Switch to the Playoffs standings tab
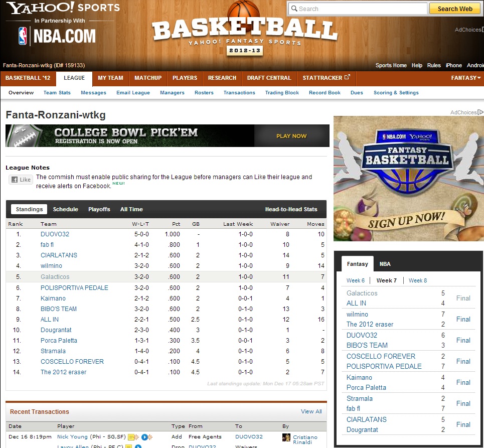This screenshot has height=448, width=484. pos(99,209)
